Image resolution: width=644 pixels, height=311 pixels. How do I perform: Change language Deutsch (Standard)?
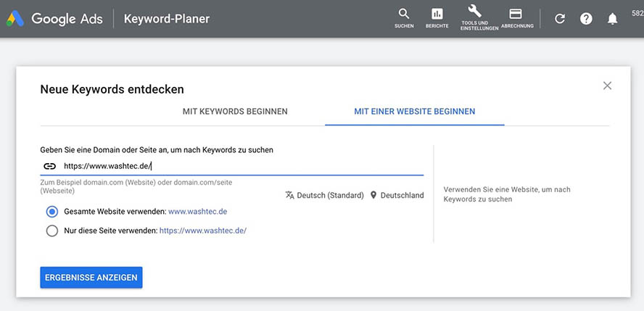330,195
